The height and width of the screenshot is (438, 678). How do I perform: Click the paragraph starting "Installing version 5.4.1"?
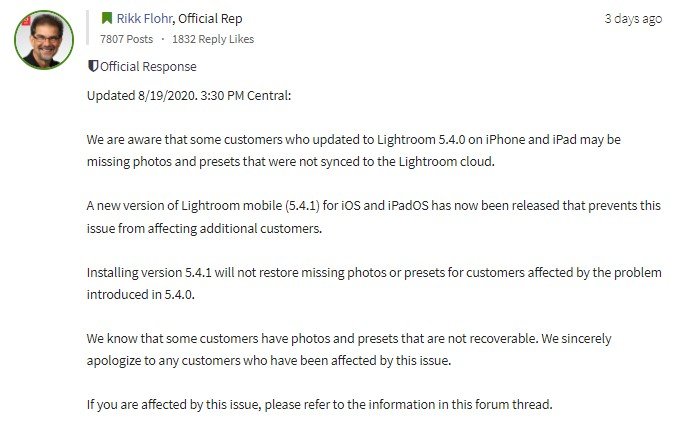click(x=374, y=284)
